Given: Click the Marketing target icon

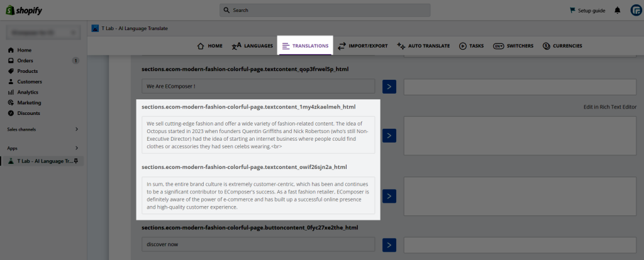Looking at the screenshot, I should (x=11, y=102).
